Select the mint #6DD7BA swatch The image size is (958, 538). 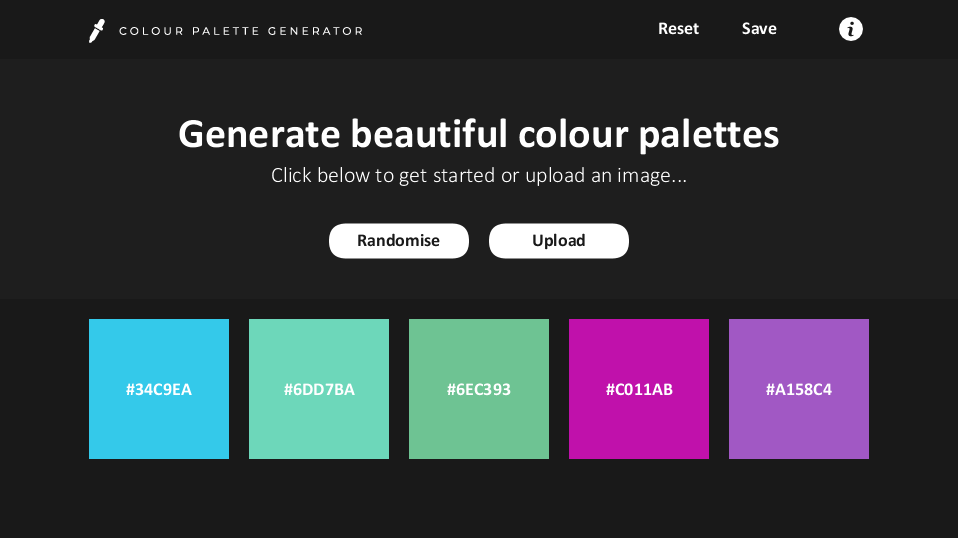(319, 388)
